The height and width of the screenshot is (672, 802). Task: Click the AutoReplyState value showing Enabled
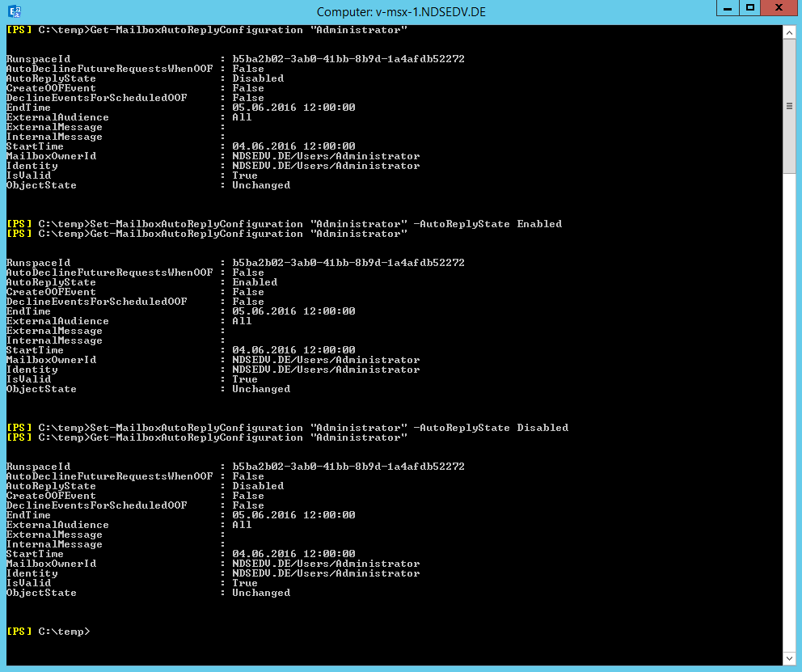255,282
